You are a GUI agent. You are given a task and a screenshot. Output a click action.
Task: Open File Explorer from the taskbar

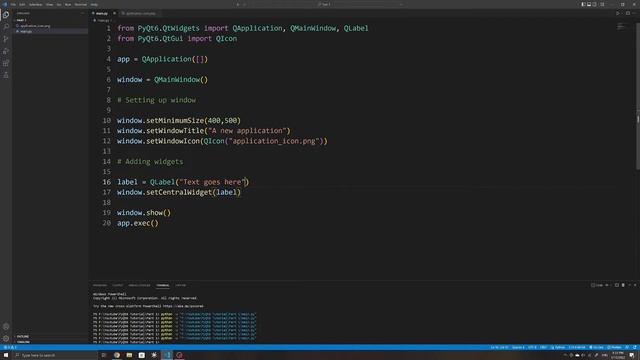(129, 355)
